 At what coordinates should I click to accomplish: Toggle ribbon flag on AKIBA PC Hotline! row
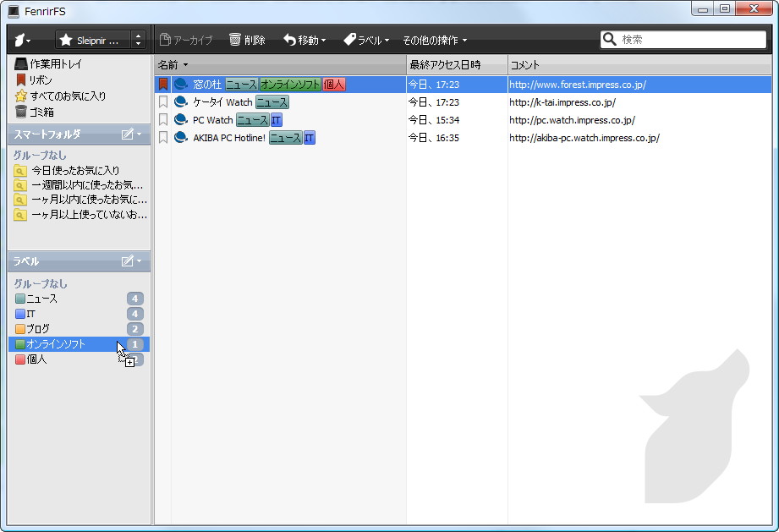coord(163,138)
